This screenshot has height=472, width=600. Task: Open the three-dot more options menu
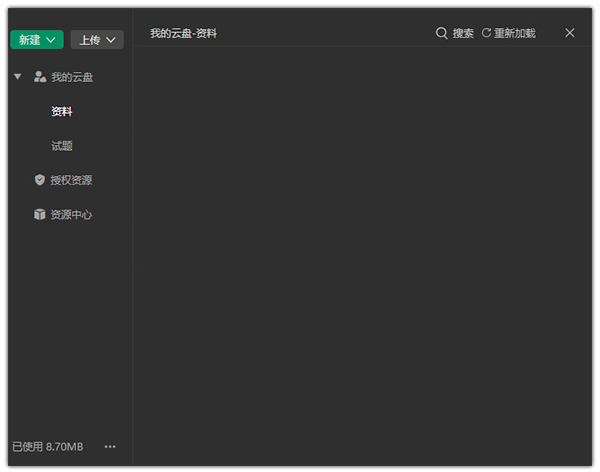[110, 446]
